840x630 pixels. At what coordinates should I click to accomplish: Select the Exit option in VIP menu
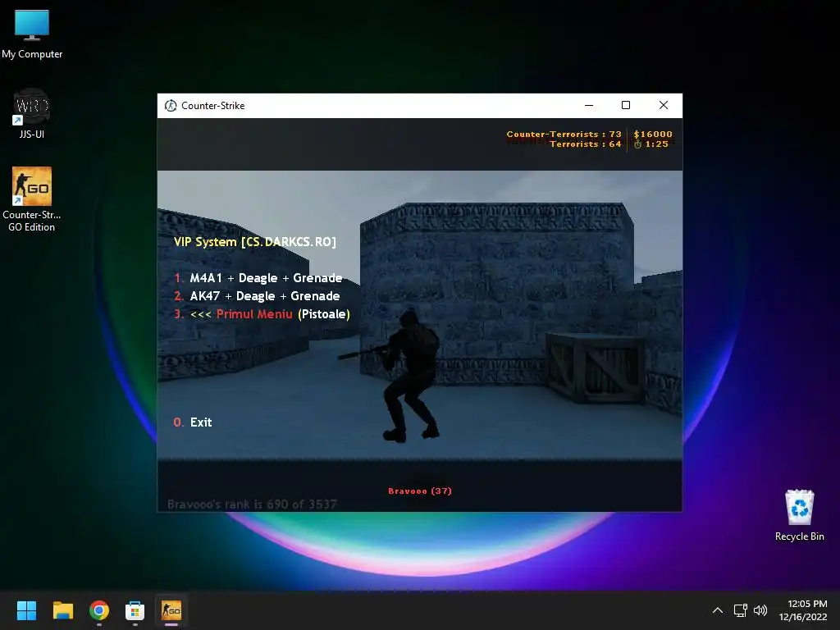(193, 422)
